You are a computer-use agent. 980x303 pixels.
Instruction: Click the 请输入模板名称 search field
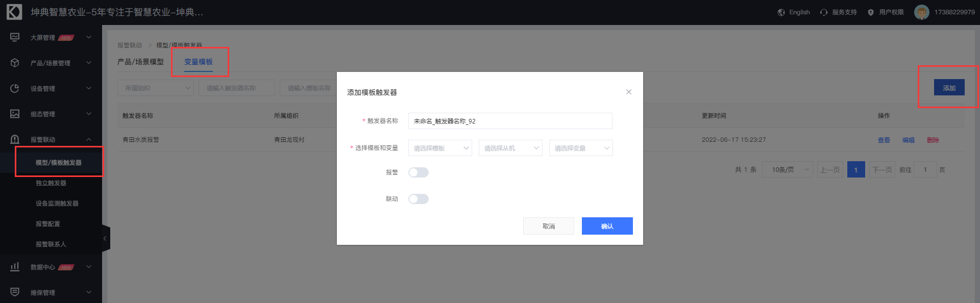coord(308,88)
